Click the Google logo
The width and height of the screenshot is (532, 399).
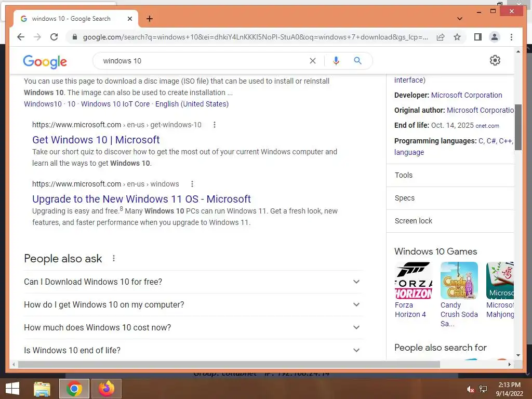point(45,61)
